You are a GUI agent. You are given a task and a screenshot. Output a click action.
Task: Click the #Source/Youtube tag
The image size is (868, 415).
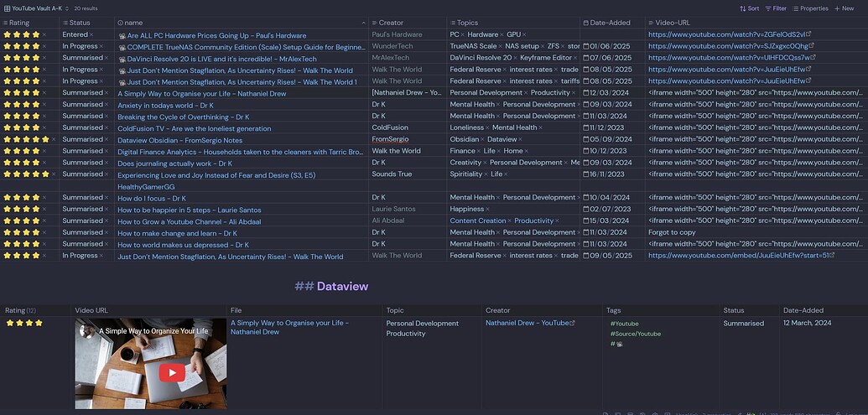point(636,334)
